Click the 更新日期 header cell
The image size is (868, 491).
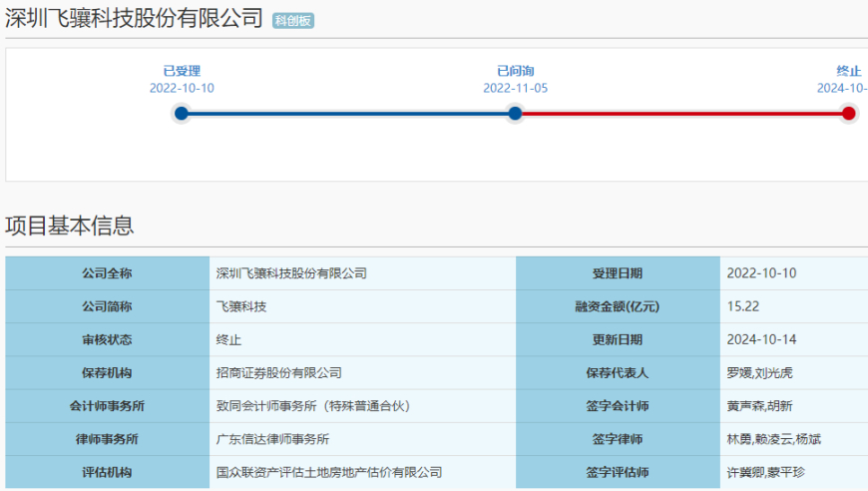point(618,339)
